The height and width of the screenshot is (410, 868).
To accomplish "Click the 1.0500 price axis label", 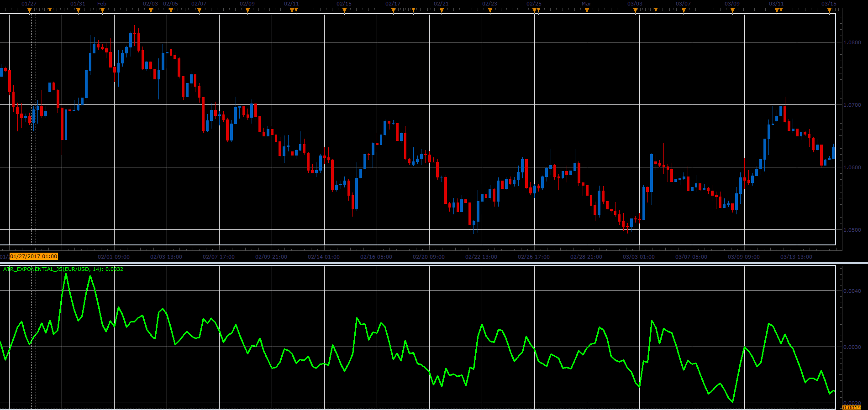I will (852, 230).
